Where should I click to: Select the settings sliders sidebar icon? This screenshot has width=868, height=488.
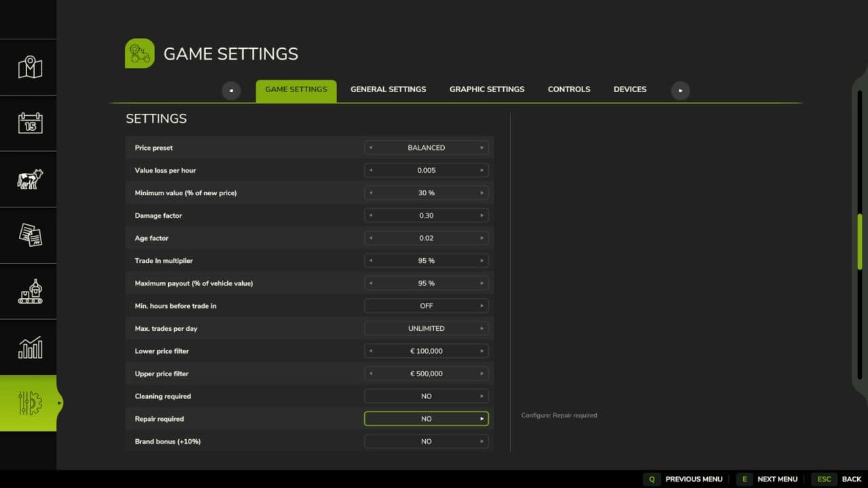tap(30, 403)
